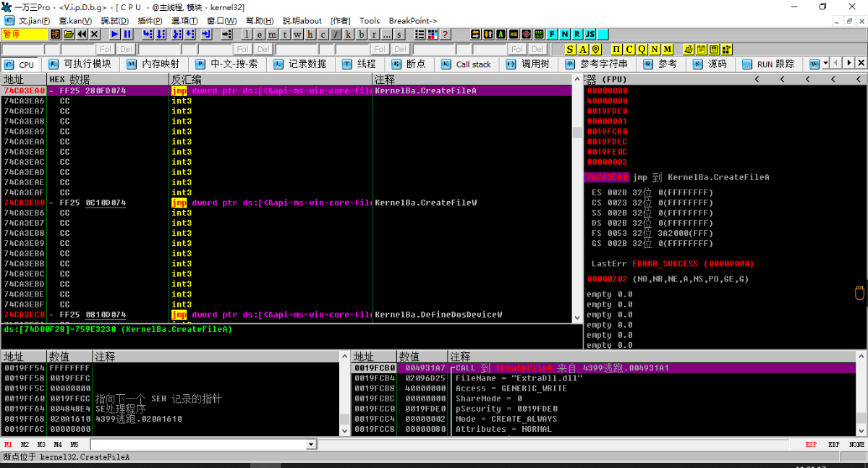Click the rewind restart program icon
868x468 pixels.
(x=82, y=34)
